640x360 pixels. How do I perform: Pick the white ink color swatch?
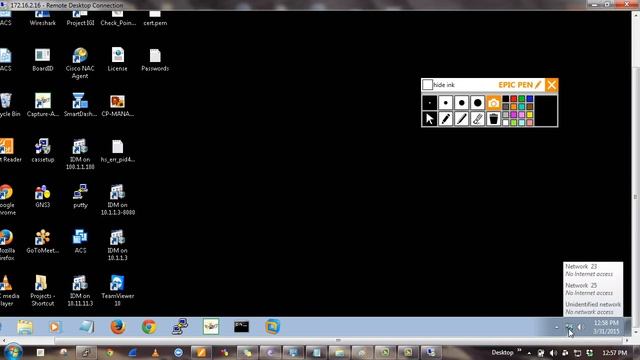pos(505,122)
